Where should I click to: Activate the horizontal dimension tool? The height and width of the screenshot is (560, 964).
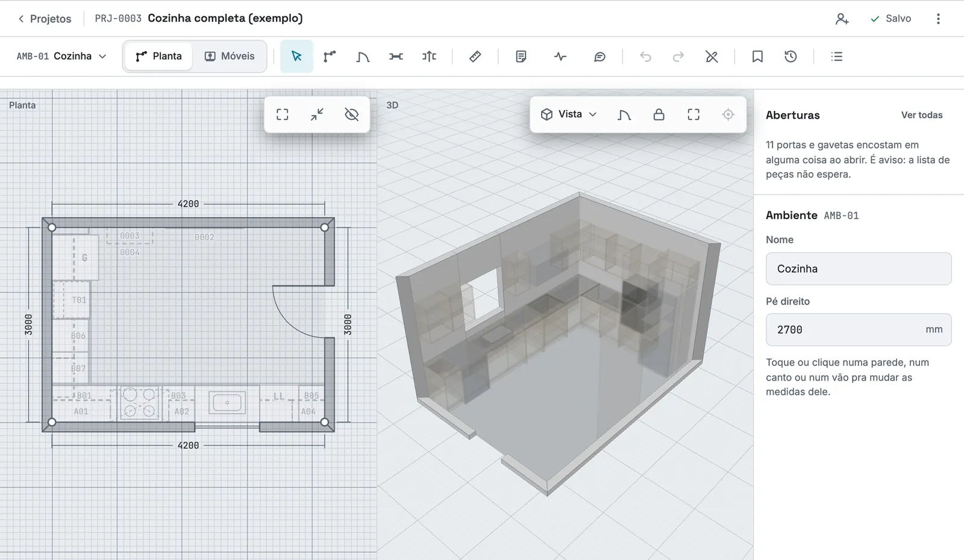(396, 56)
